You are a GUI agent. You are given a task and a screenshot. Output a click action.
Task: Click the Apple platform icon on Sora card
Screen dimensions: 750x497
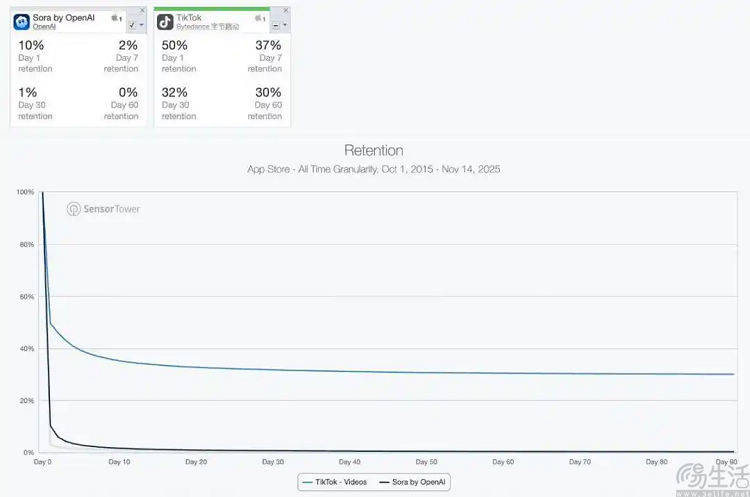(116, 18)
